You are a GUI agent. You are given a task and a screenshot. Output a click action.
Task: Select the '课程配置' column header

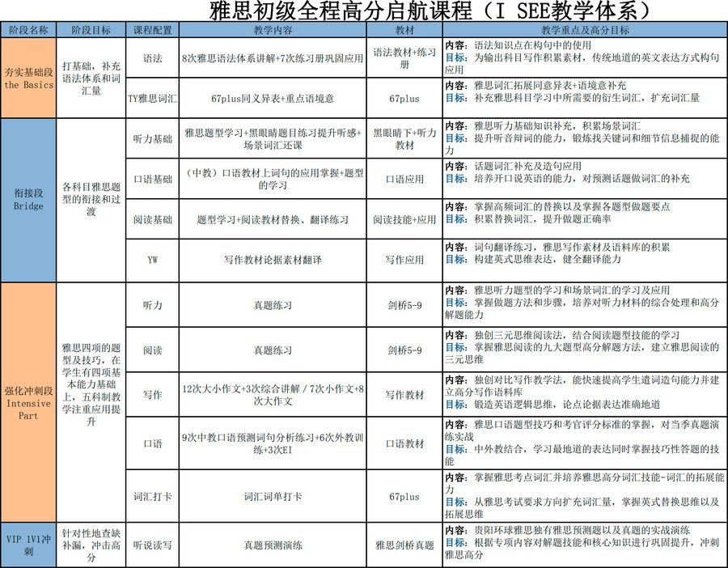click(152, 30)
